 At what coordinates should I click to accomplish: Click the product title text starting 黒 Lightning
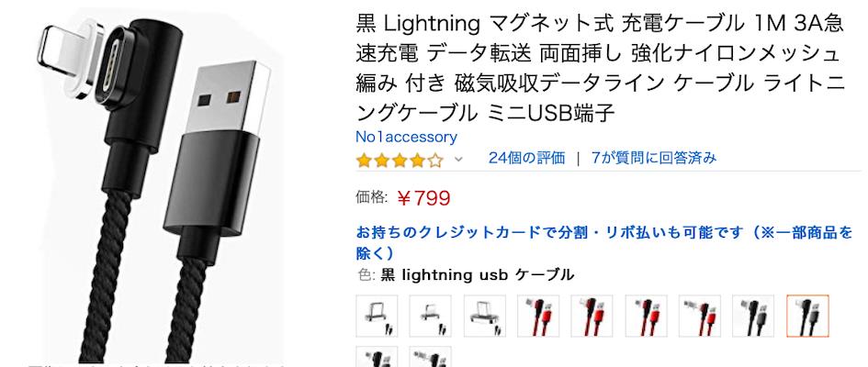coord(600,69)
